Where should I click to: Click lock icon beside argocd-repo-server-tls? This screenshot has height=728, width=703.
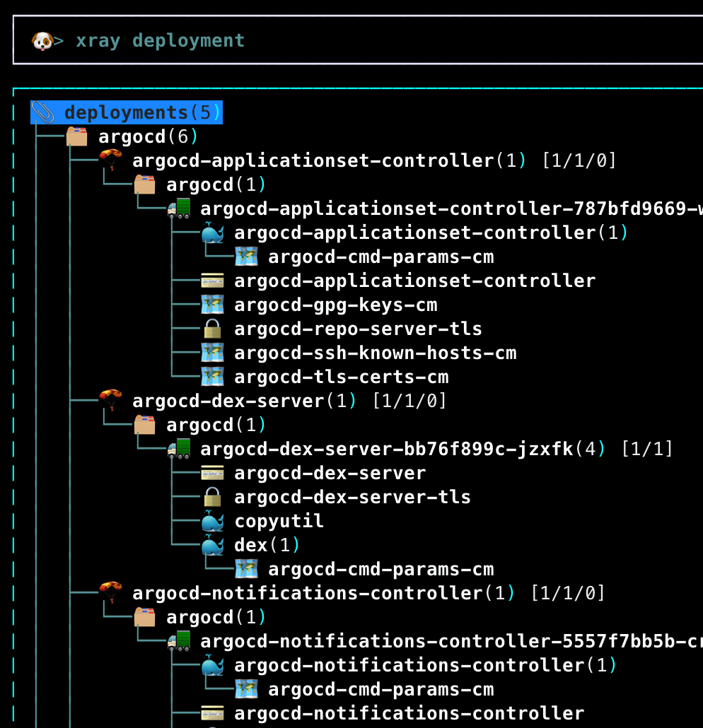(x=212, y=328)
